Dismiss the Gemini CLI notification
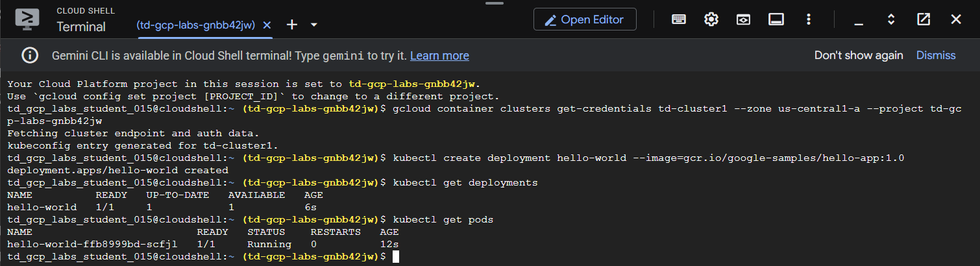The width and height of the screenshot is (980, 266). click(x=935, y=55)
